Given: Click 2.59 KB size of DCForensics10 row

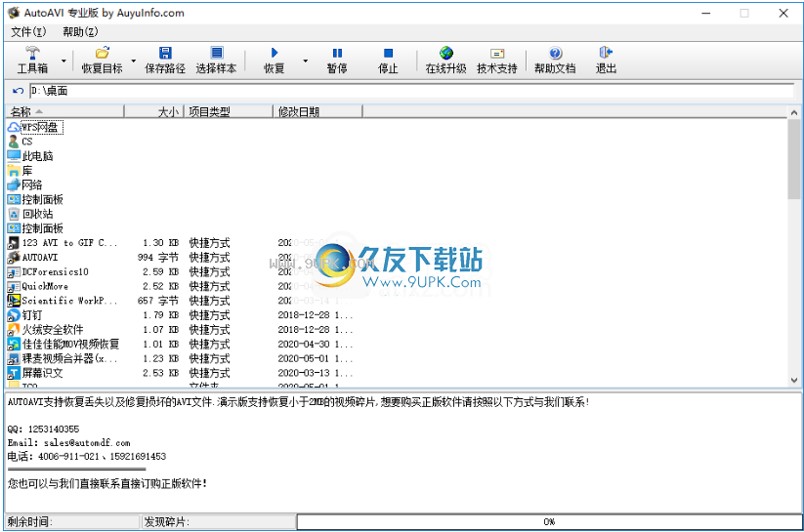Looking at the screenshot, I should (x=160, y=271).
